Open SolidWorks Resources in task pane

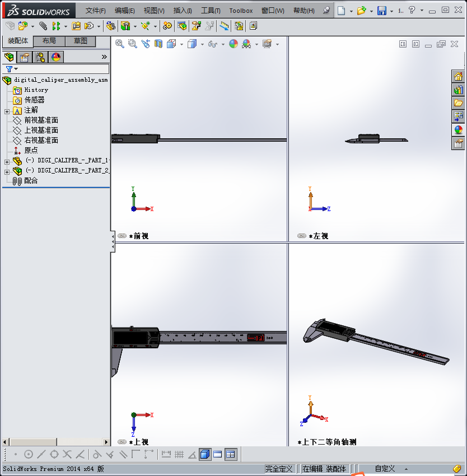click(458, 76)
